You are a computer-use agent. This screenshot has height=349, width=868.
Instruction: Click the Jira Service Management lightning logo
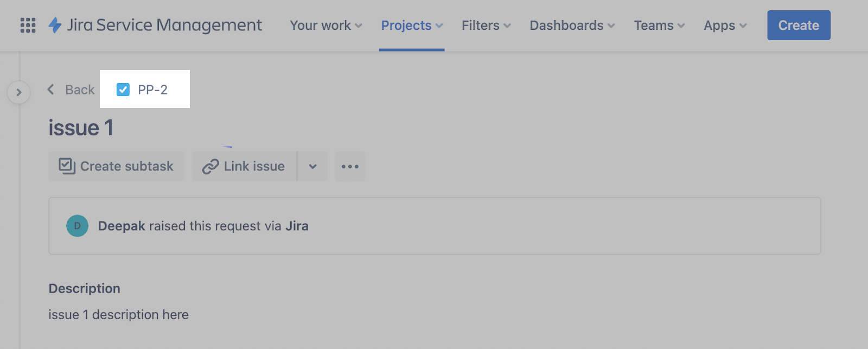coord(55,26)
